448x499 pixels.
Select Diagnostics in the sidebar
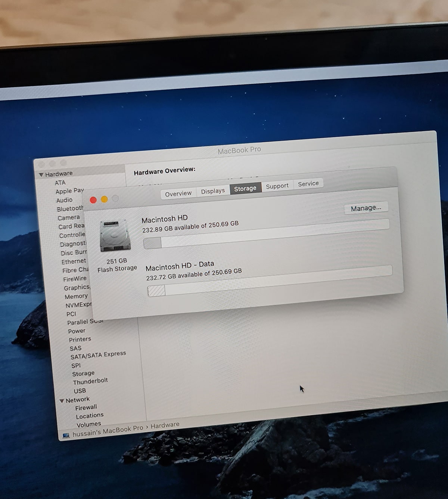click(x=73, y=244)
